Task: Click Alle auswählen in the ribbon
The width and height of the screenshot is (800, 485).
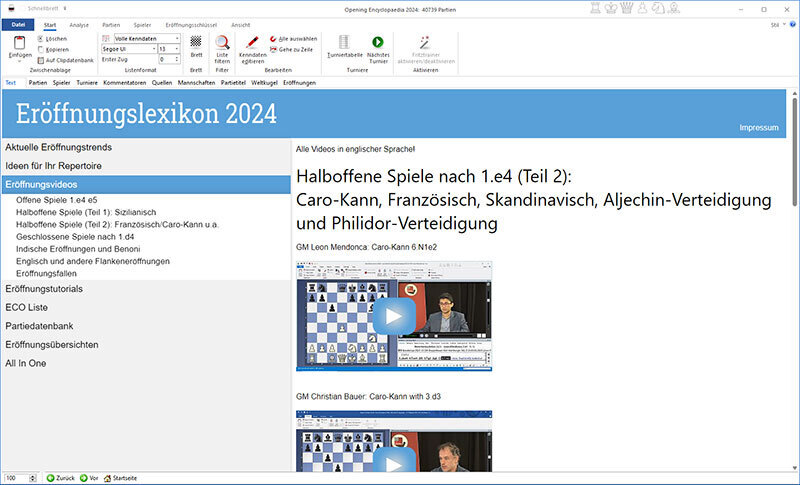Action: (293, 39)
